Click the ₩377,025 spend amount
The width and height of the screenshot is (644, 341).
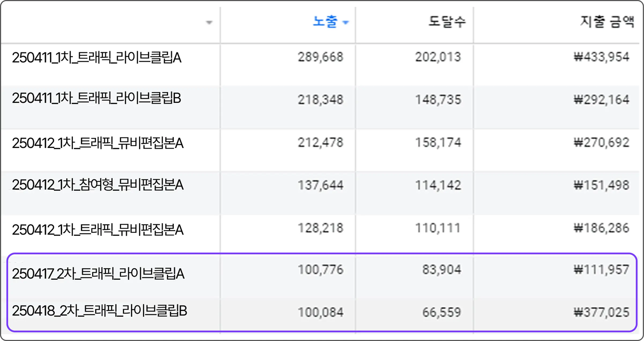tap(601, 312)
